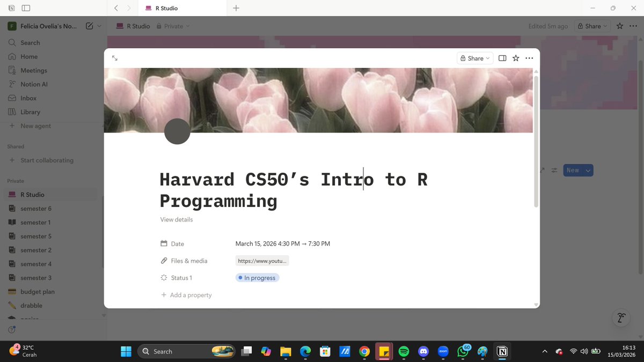This screenshot has height=362, width=644.
Task: Click the tulip cover image
Action: click(318, 100)
